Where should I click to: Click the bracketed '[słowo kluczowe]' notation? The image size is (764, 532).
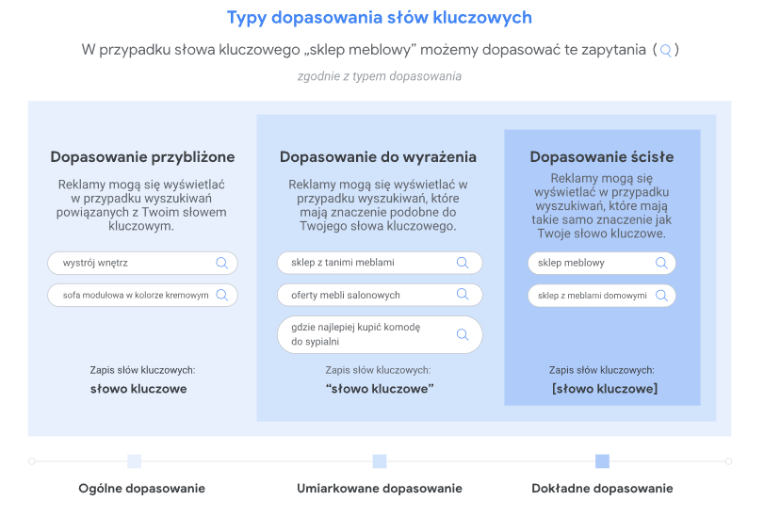[x=605, y=389]
